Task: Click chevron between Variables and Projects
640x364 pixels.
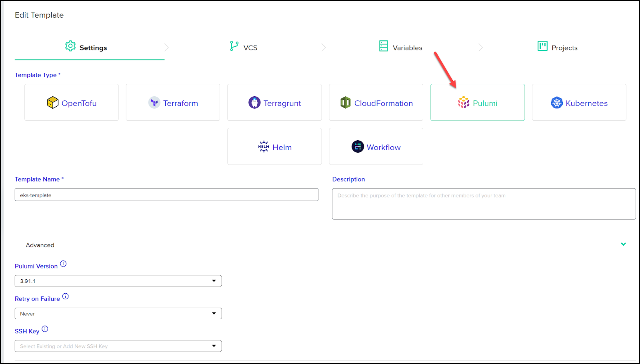Action: pyautogui.click(x=480, y=48)
